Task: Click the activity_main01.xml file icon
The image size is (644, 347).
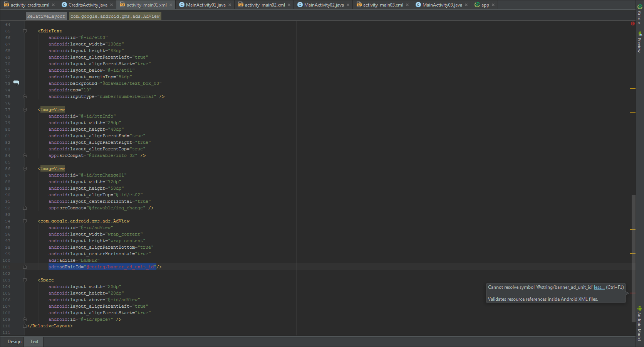Action: tap(122, 5)
